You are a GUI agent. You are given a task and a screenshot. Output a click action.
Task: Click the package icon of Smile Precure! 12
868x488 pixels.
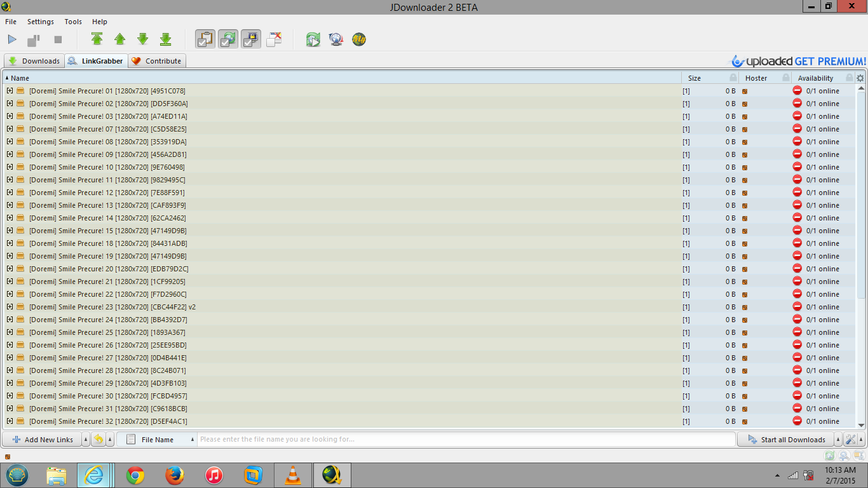pos(20,193)
